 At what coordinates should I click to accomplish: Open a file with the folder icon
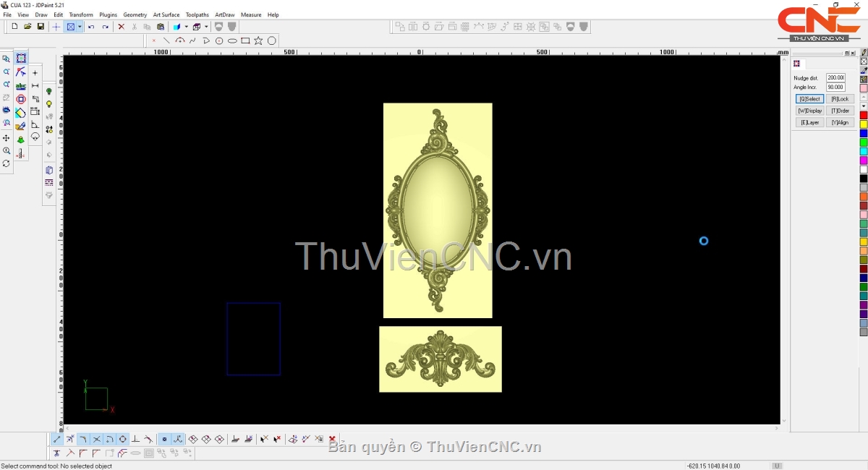point(27,27)
